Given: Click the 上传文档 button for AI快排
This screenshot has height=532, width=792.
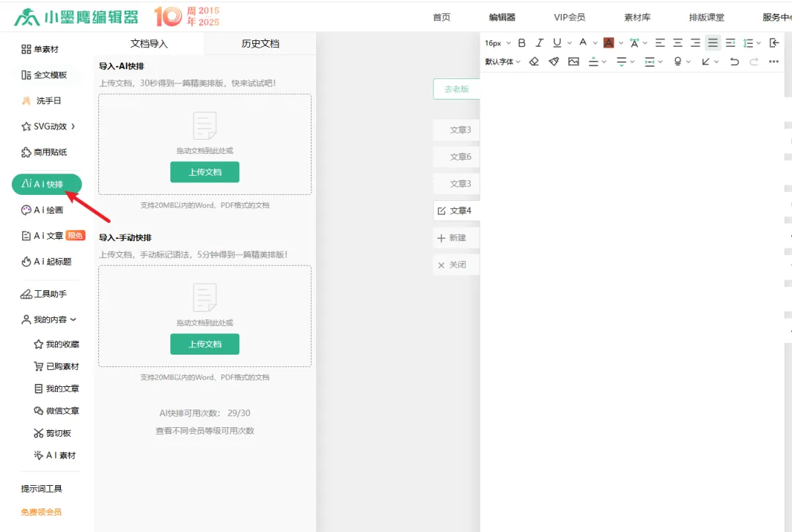Looking at the screenshot, I should click(x=205, y=171).
